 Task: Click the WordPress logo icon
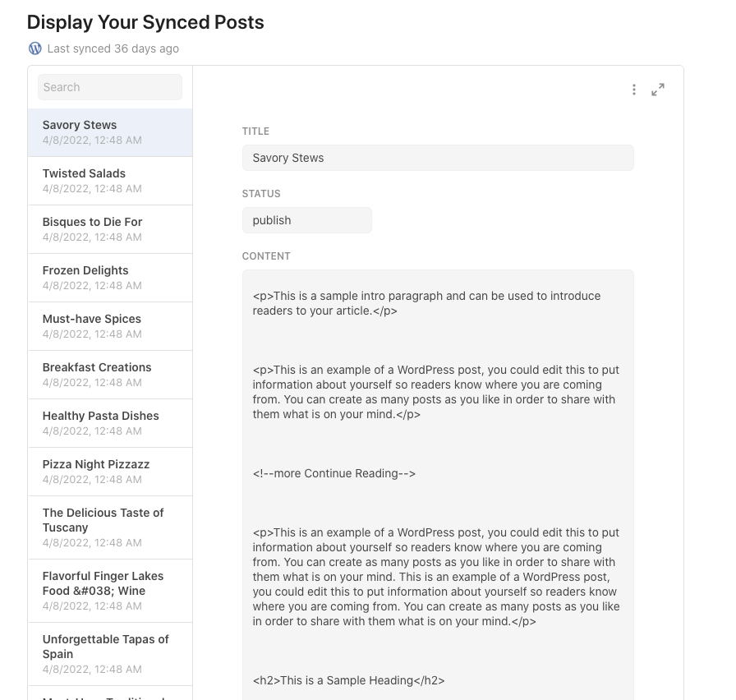pyautogui.click(x=34, y=48)
